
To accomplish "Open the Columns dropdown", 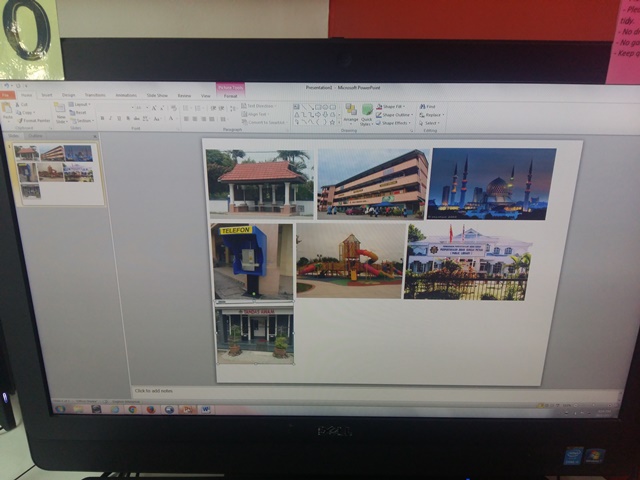I will 223,119.
